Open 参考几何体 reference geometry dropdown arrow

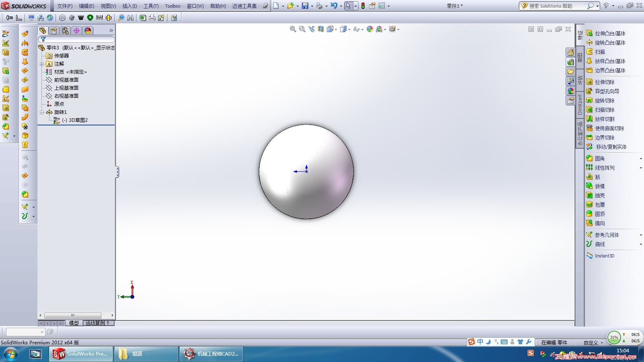point(641,235)
